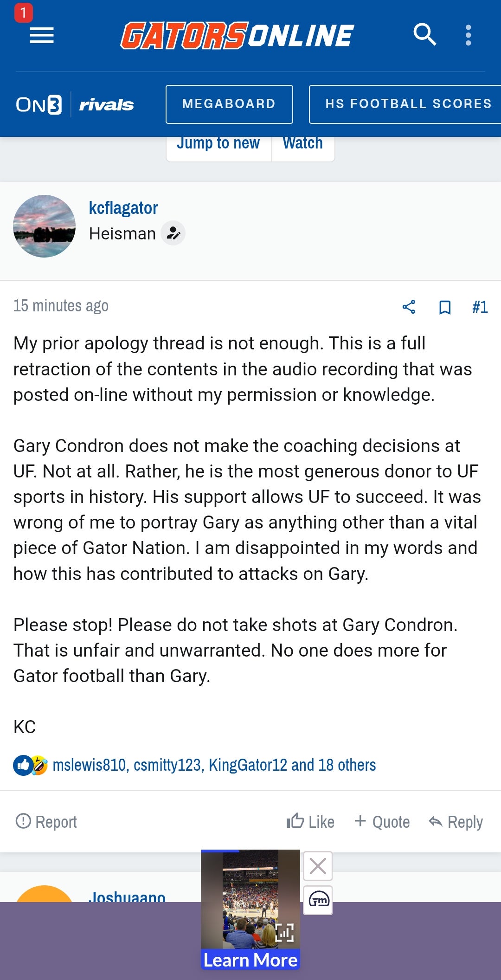Open the three-dot overflow menu
Screen dimensions: 501x980
coord(468,35)
